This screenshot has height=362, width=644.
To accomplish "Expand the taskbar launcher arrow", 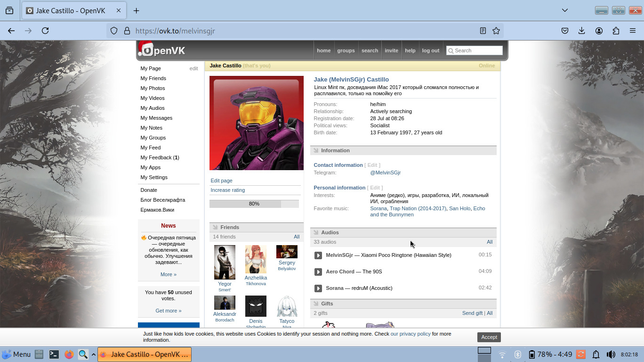I will pos(94,354).
